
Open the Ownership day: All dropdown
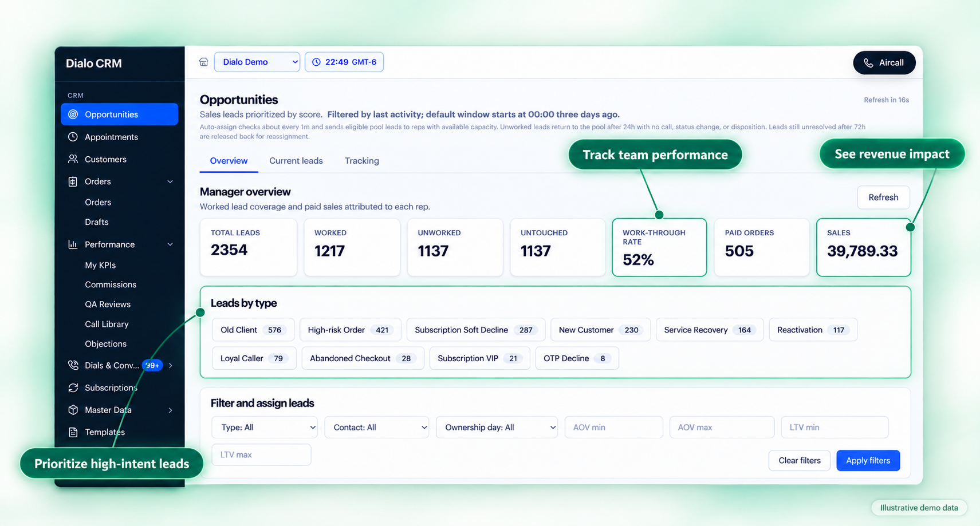[x=497, y=428]
